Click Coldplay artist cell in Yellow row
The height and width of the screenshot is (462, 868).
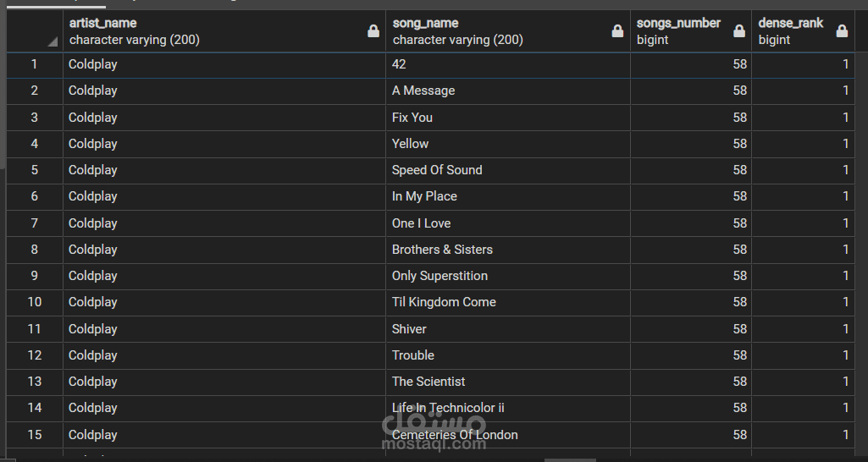pyautogui.click(x=224, y=144)
